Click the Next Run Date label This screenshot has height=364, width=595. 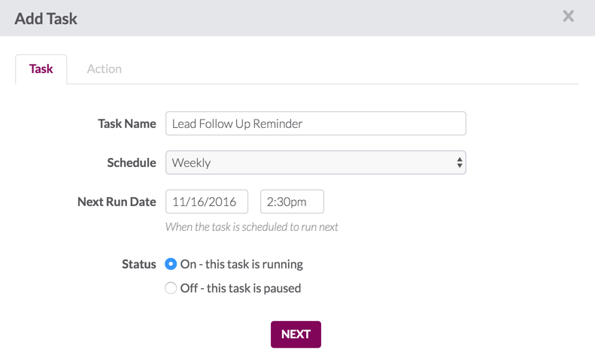click(117, 202)
